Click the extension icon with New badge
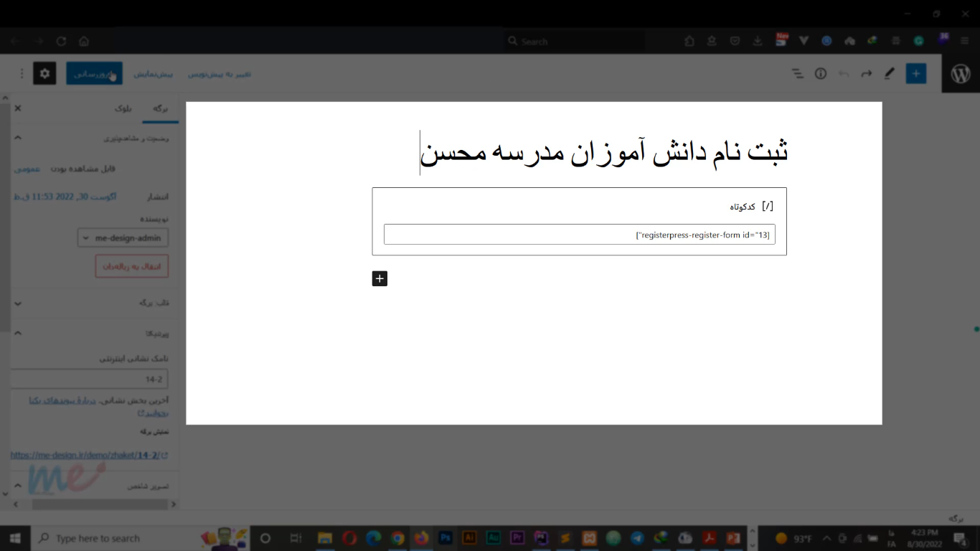 point(781,40)
